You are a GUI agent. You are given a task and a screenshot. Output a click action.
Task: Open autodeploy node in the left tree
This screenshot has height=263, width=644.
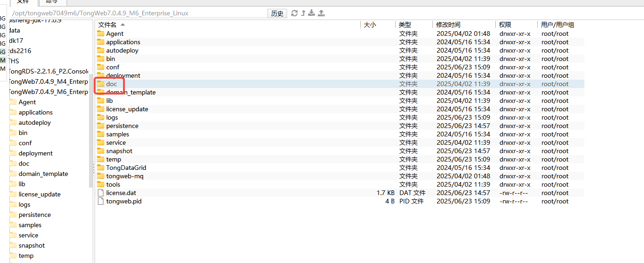click(x=34, y=122)
